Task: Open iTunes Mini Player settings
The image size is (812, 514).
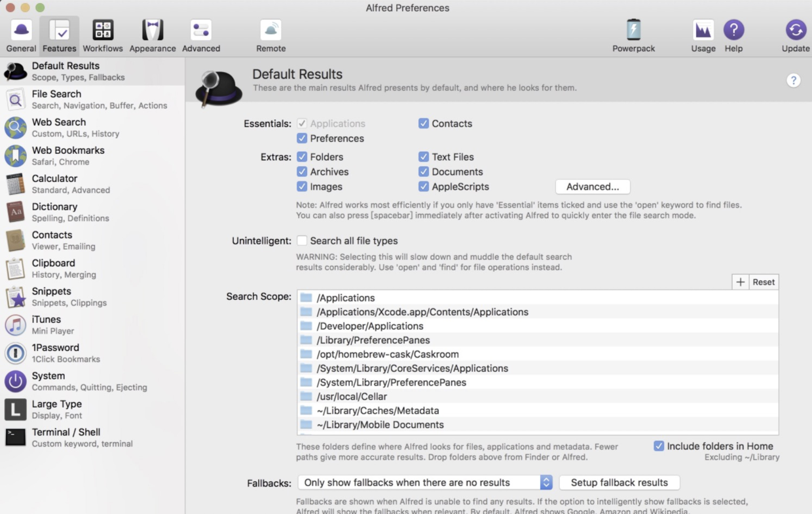Action: 92,325
